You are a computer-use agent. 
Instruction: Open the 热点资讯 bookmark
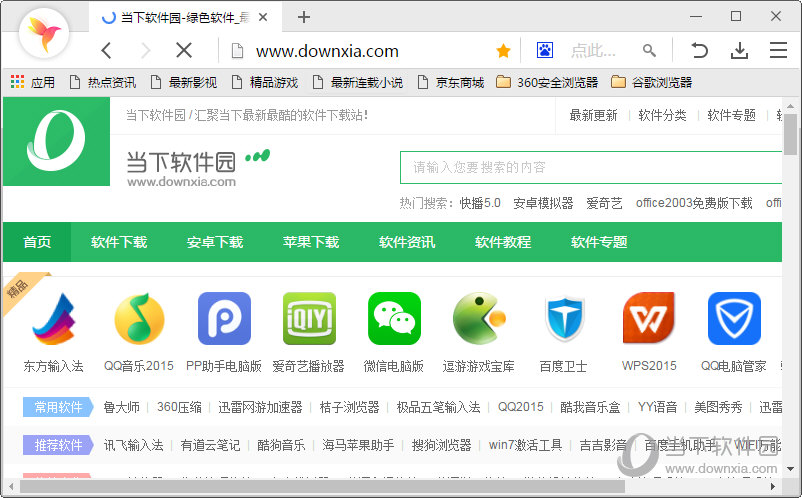[103, 82]
